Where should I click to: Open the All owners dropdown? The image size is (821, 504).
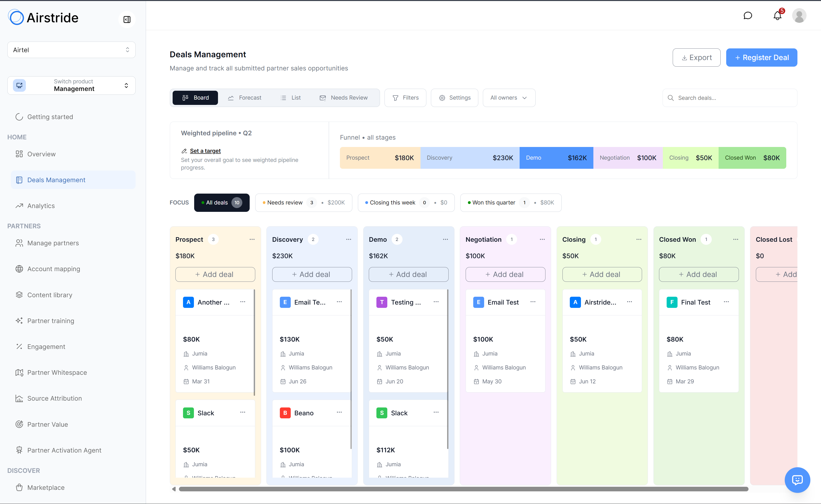(x=509, y=98)
